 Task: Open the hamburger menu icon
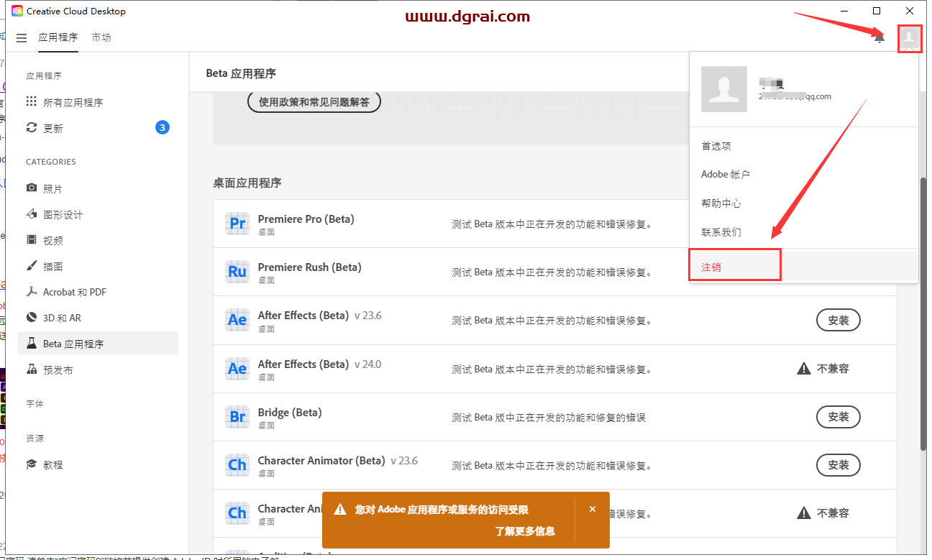[22, 37]
